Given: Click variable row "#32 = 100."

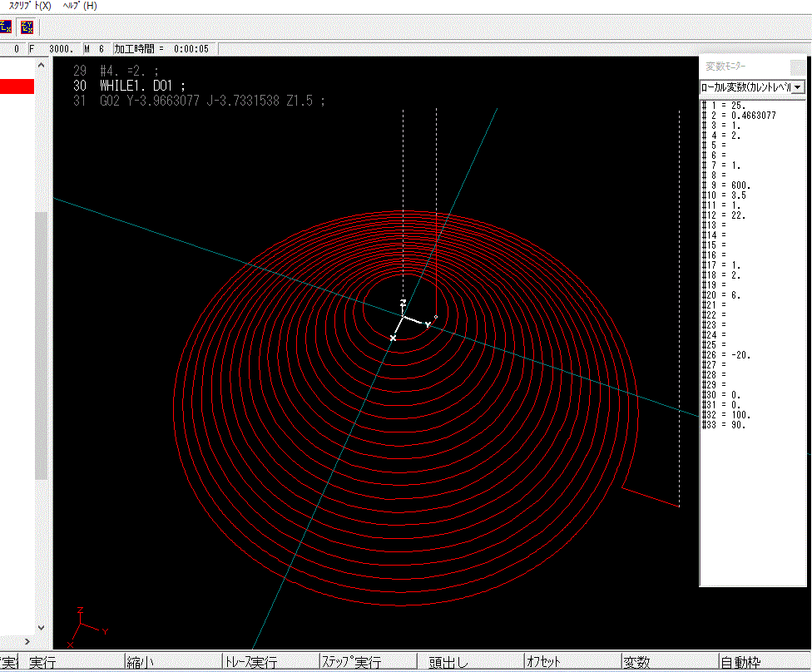Looking at the screenshot, I should [x=726, y=415].
